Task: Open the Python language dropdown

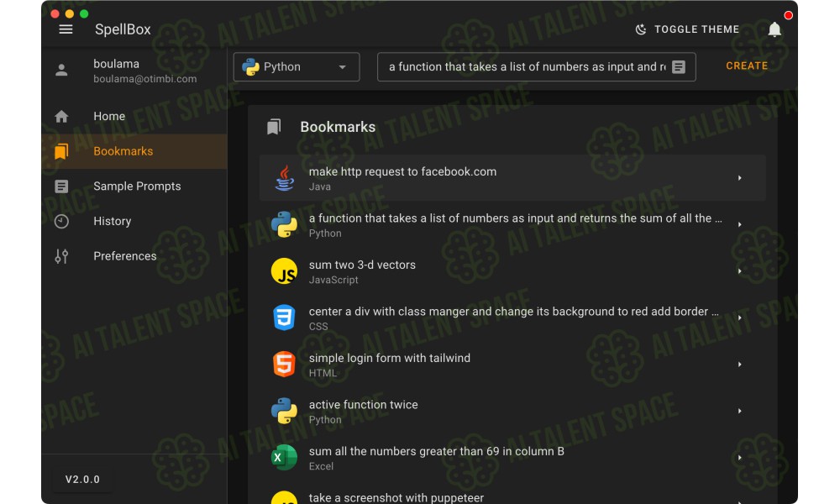Action: (297, 67)
